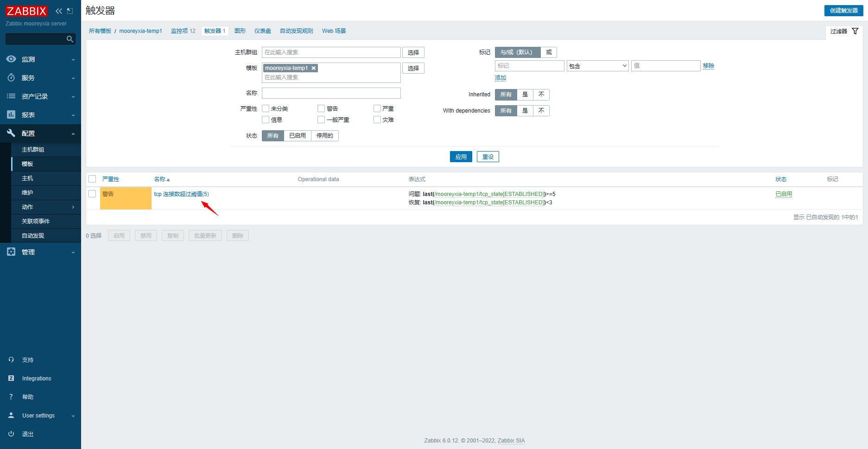This screenshot has height=449, width=868.
Task: Click 选择 button for 主机群组
Action: [x=413, y=52]
